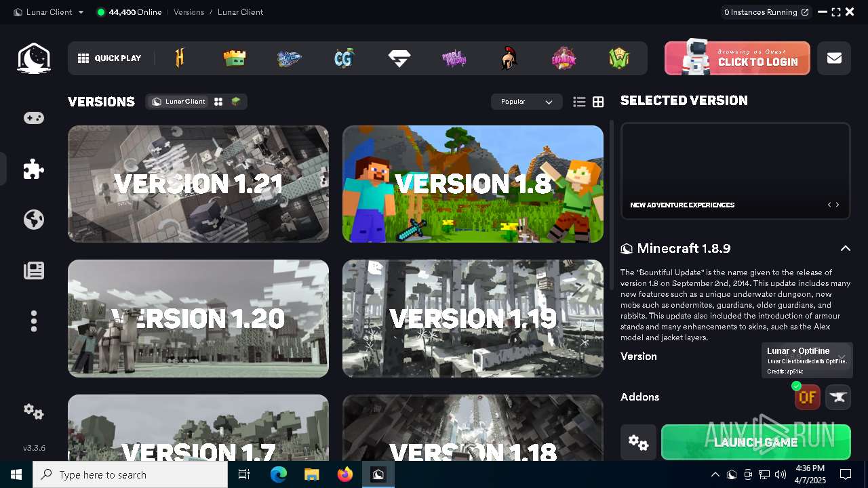
Task: Open New Adventure Experiences banner
Action: (735, 171)
